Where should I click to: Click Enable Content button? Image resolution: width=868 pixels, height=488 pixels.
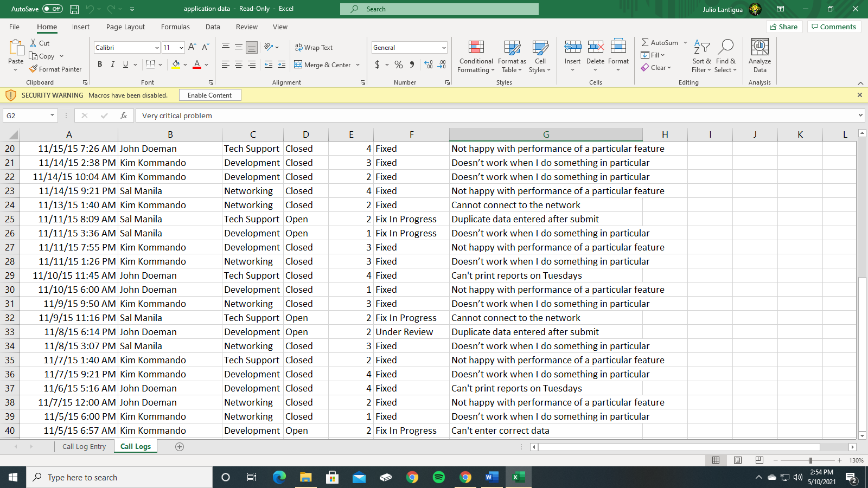(x=209, y=95)
